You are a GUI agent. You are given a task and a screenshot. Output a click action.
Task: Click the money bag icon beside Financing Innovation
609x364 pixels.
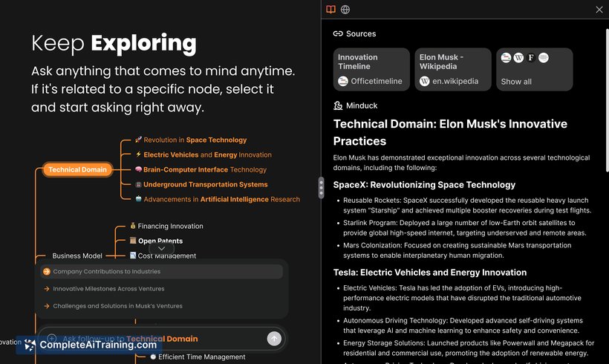click(x=133, y=226)
